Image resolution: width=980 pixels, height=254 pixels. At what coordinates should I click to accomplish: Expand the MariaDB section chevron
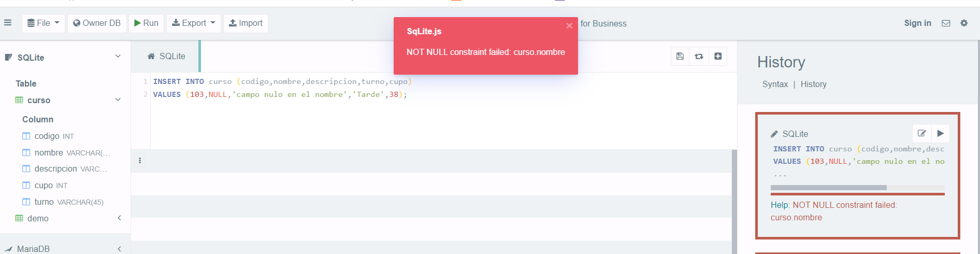click(x=119, y=249)
